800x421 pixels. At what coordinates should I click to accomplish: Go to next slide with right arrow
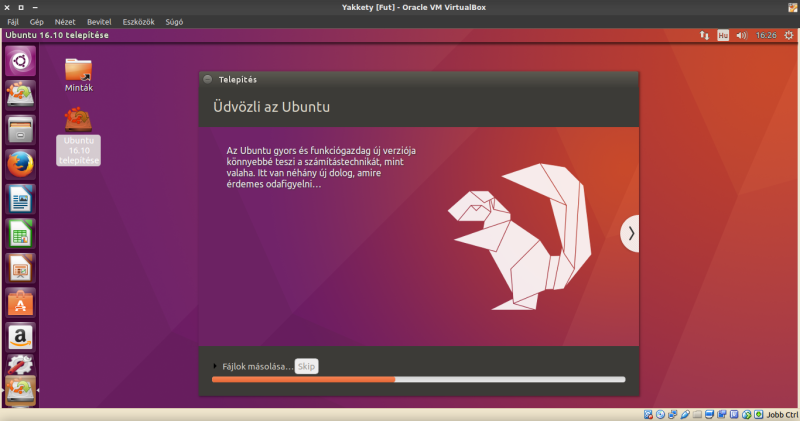[631, 233]
